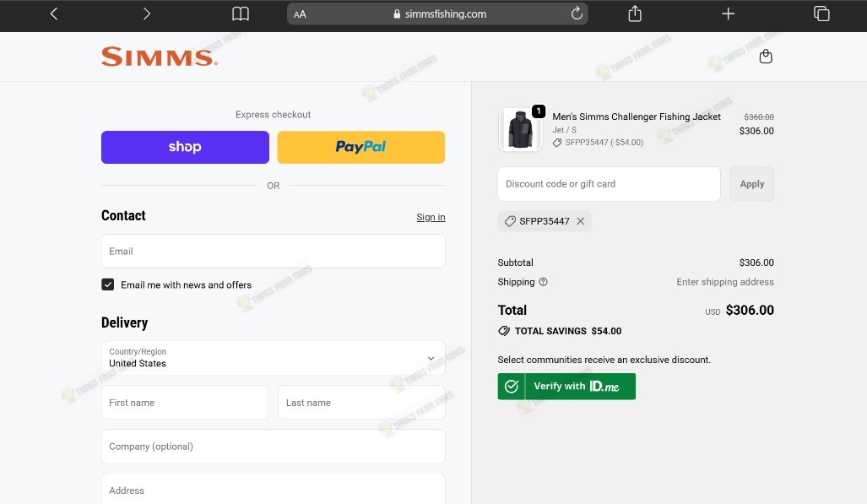Click the Sign in link

[x=431, y=218]
